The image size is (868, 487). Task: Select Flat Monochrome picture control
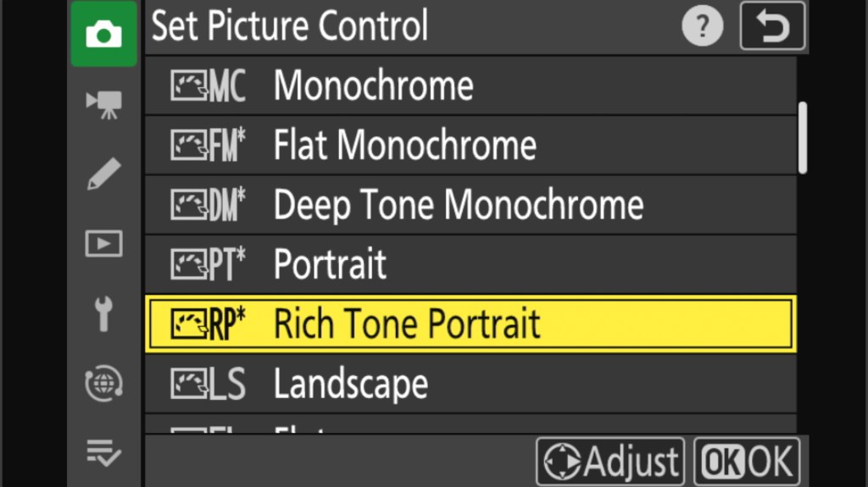(470, 146)
